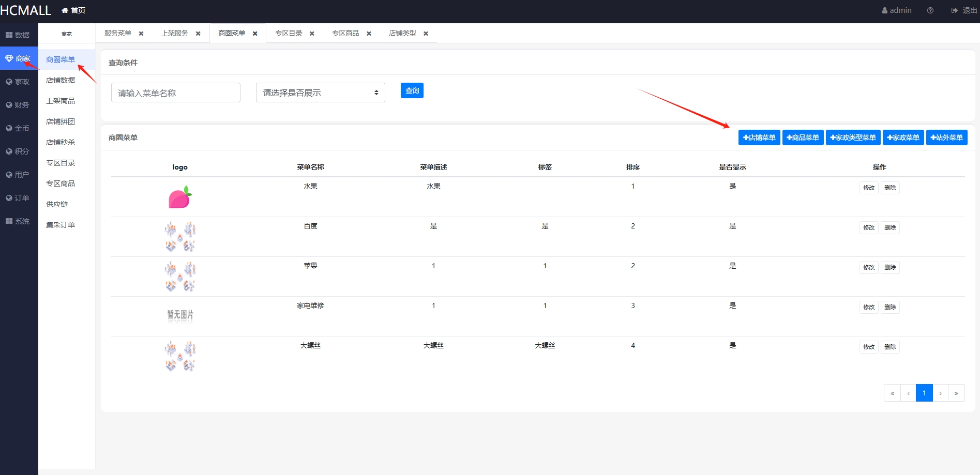The width and height of the screenshot is (980, 475).
Task: Click 修改 for the 苹果 row
Action: (869, 267)
